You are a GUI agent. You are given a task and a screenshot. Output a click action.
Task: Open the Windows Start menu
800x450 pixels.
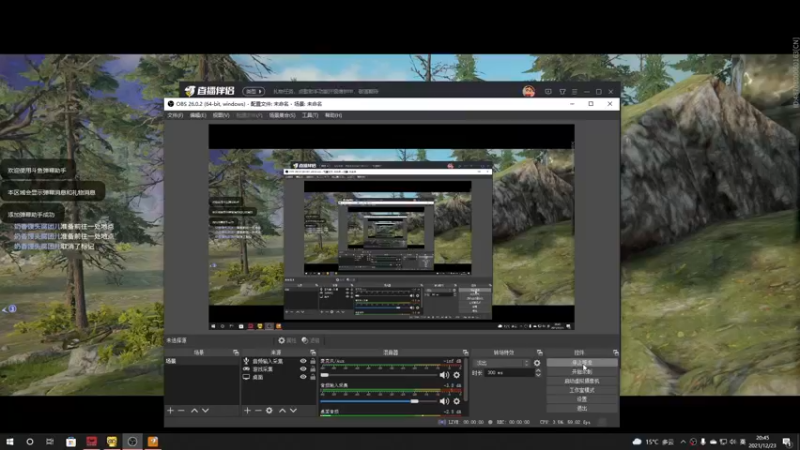(x=10, y=441)
